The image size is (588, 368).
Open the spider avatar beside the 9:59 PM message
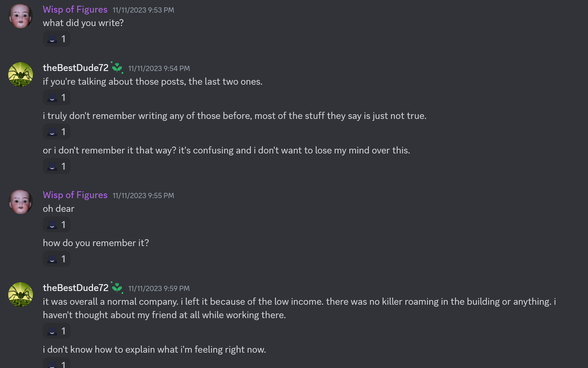[21, 295]
